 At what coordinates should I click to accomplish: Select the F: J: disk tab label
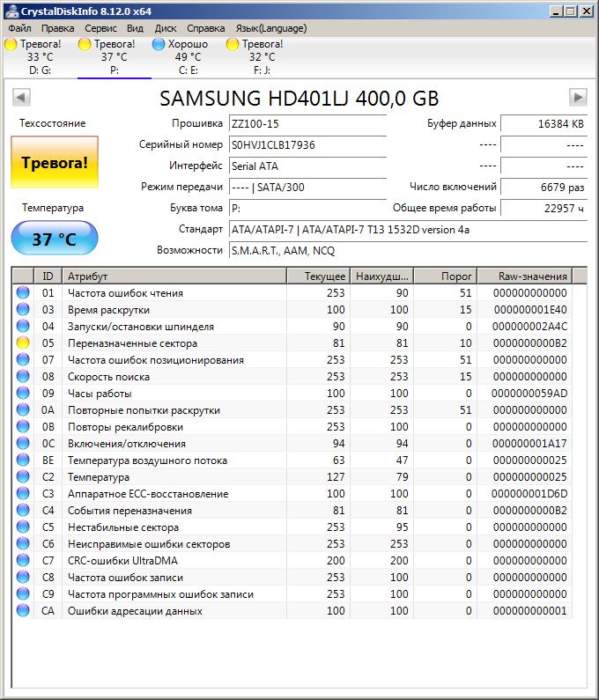(262, 70)
